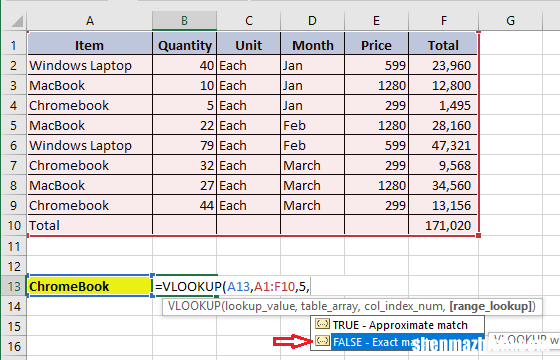The height and width of the screenshot is (360, 560).
Task: Click the Unit header cell
Action: pyautogui.click(x=249, y=45)
